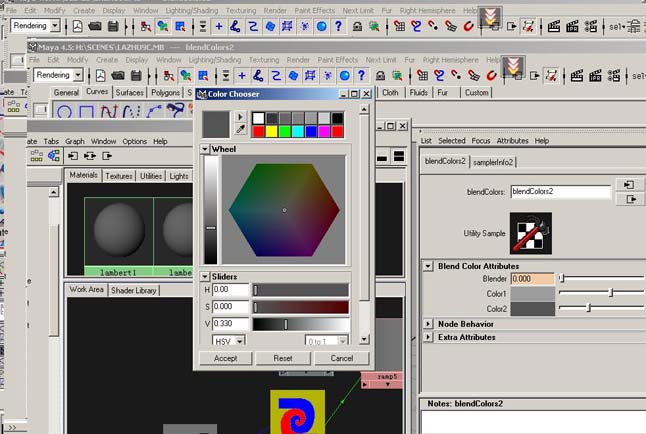Screen dimensions: 646x434
Task: Select the Polygons shelf tab
Action: (165, 93)
